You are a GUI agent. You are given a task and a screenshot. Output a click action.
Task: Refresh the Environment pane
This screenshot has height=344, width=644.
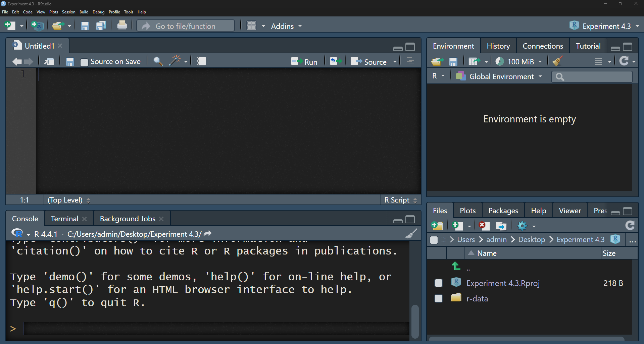pyautogui.click(x=624, y=61)
